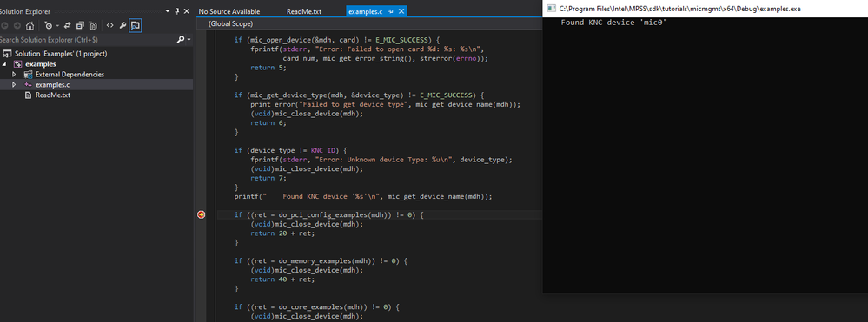Click the Pending Changes Filter clock icon
This screenshot has height=322, width=868.
[49, 25]
